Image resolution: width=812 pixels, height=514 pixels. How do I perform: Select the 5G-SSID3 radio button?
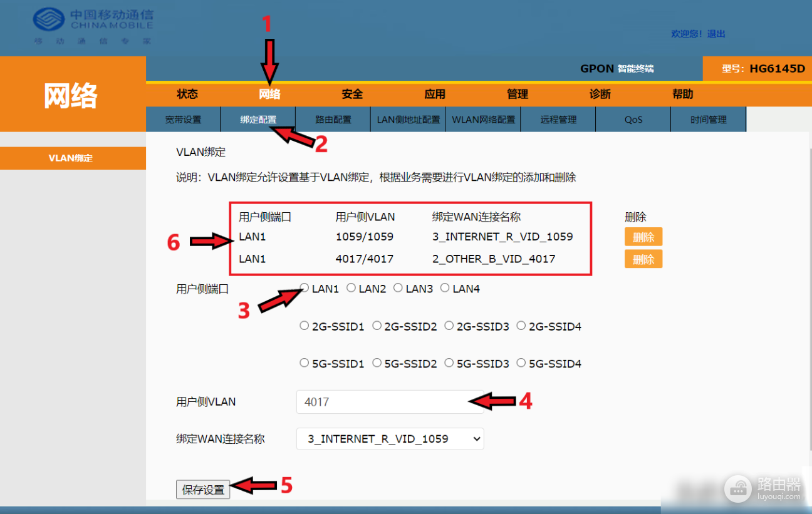[x=449, y=362]
